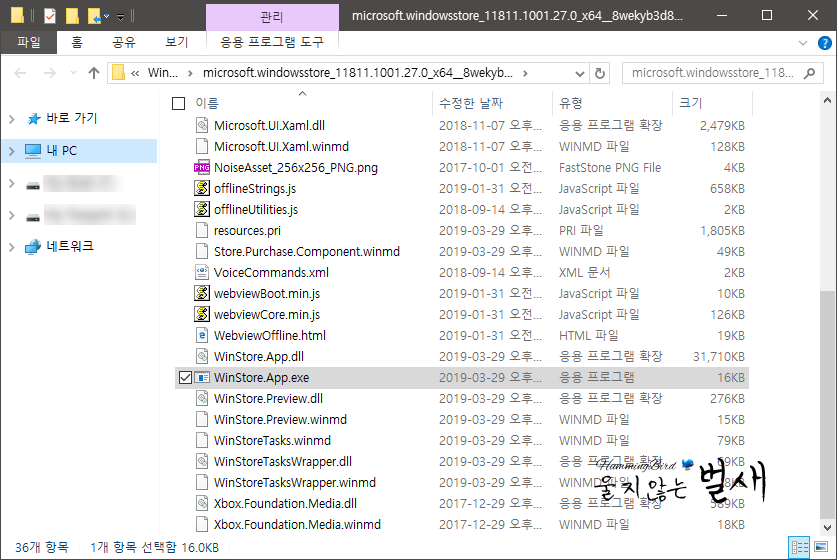837x560 pixels.
Task: Expand the 네트워크 tree node
Action: tap(12, 247)
